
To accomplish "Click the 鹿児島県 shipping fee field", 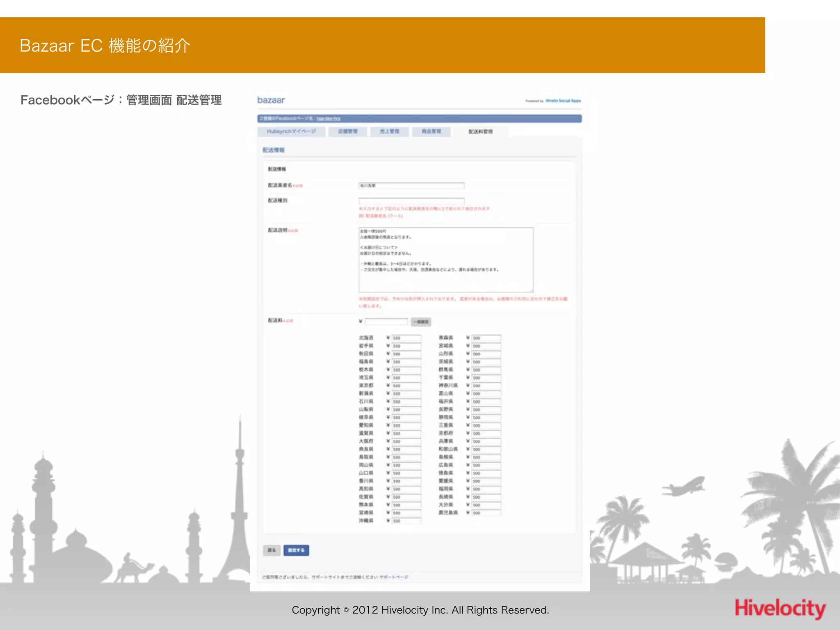I will point(486,513).
